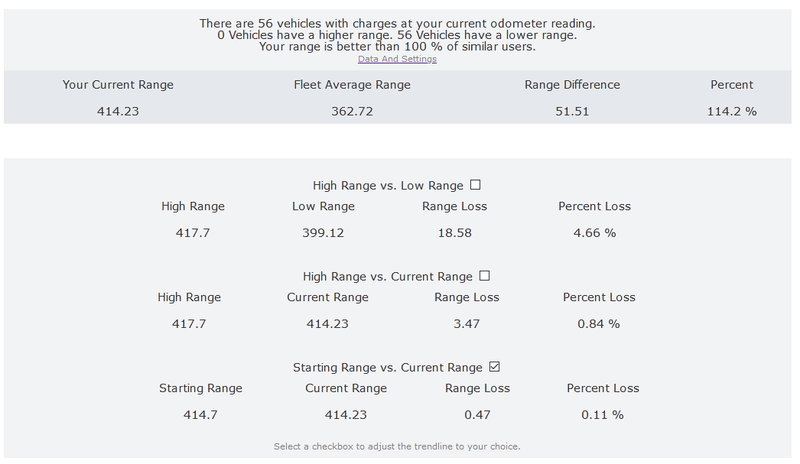Select the 0.47 range loss value

[476, 414]
